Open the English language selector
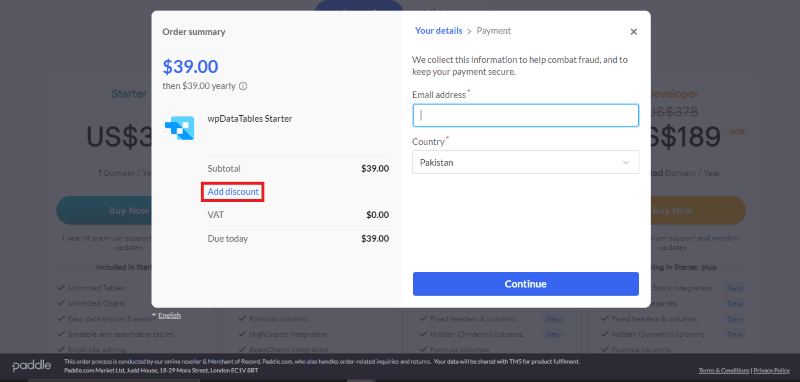This screenshot has height=382, width=800. [167, 315]
